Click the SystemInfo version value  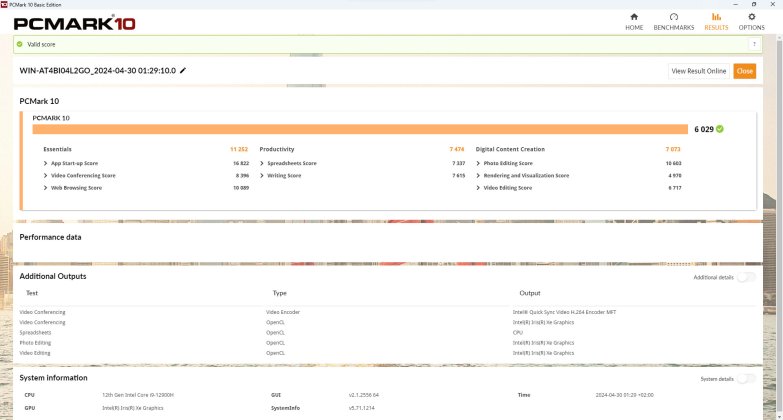(x=362, y=408)
